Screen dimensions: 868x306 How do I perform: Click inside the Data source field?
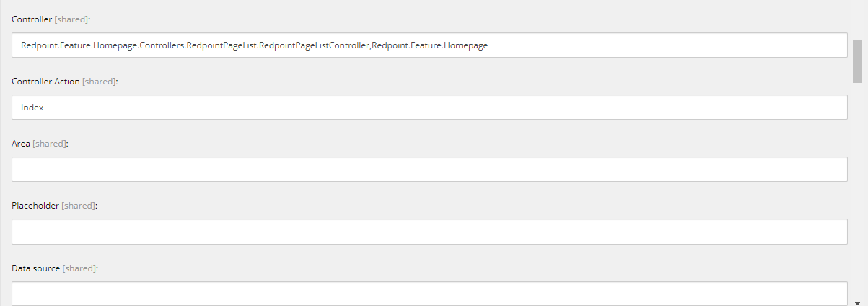click(x=429, y=292)
